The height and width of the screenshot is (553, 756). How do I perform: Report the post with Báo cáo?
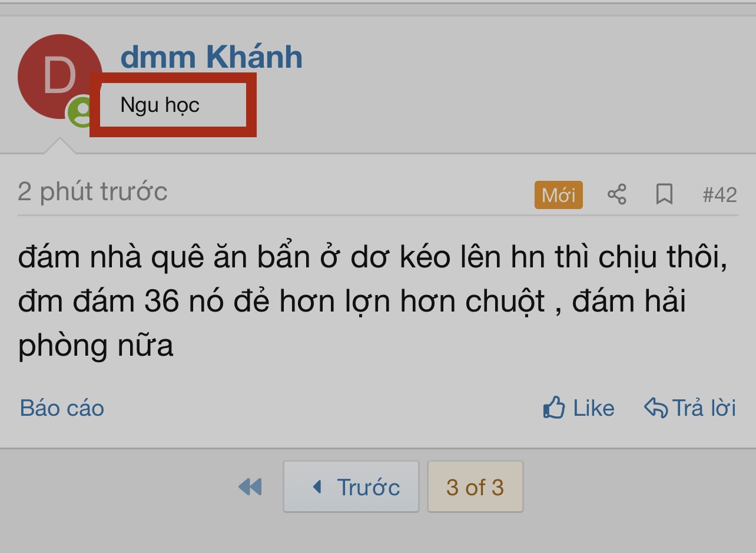click(62, 408)
